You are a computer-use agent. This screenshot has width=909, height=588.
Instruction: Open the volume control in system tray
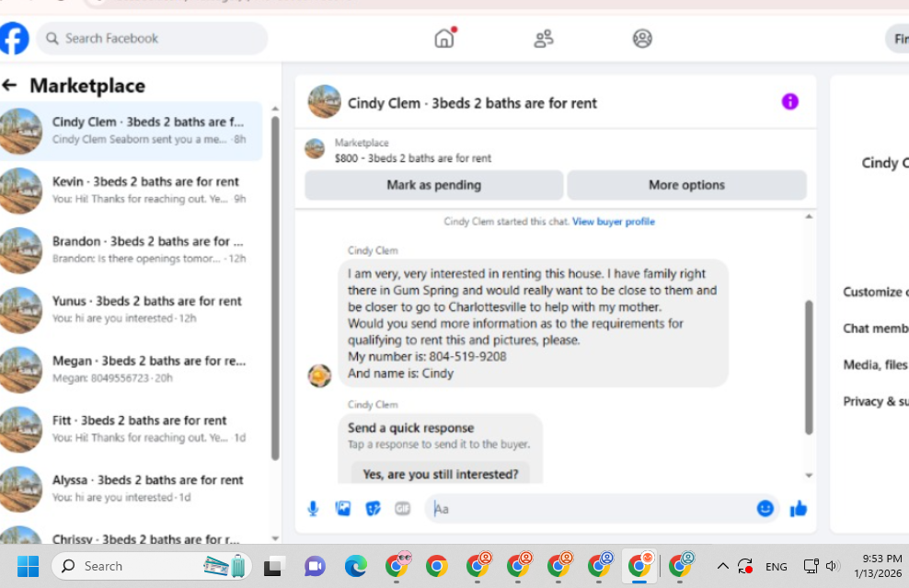[x=833, y=566]
